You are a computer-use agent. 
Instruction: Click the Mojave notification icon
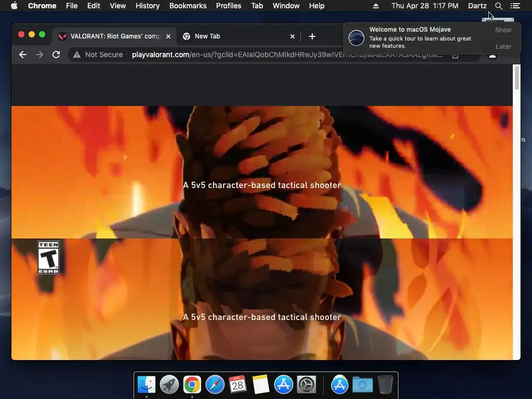356,37
